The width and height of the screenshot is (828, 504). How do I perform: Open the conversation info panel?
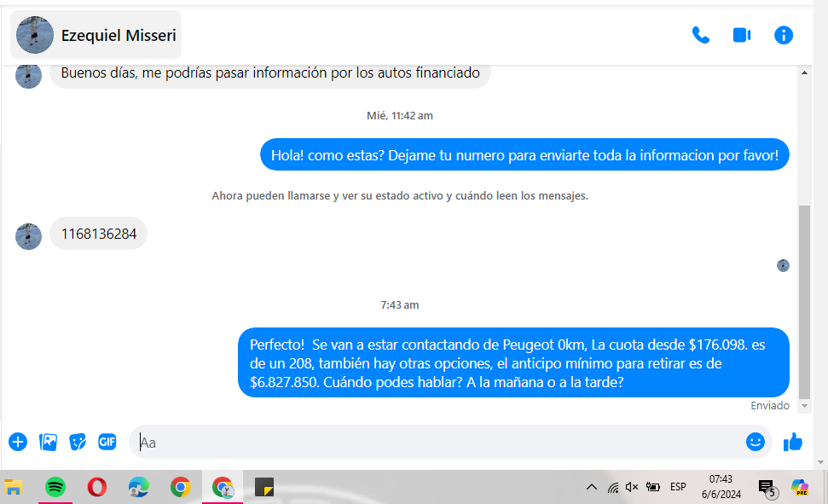pos(784,36)
